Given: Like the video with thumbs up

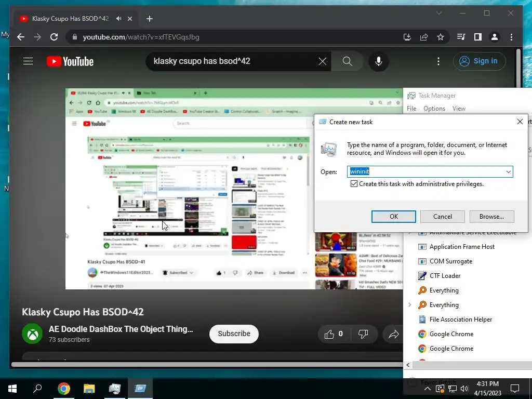Looking at the screenshot, I should click(334, 334).
